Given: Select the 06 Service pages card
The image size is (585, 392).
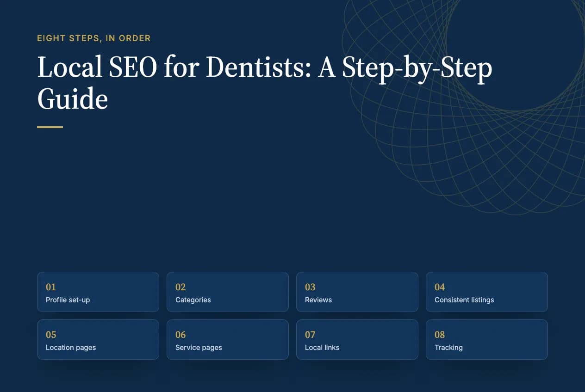Looking at the screenshot, I should point(228,339).
